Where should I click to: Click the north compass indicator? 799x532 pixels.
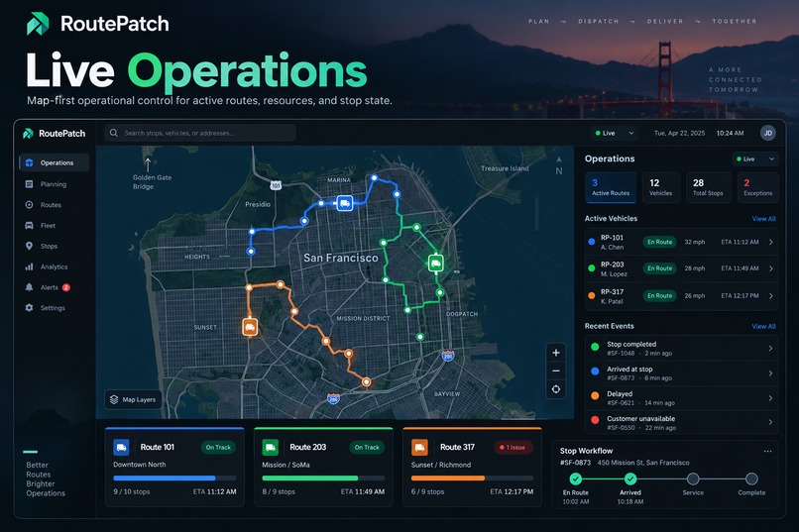pos(559,167)
